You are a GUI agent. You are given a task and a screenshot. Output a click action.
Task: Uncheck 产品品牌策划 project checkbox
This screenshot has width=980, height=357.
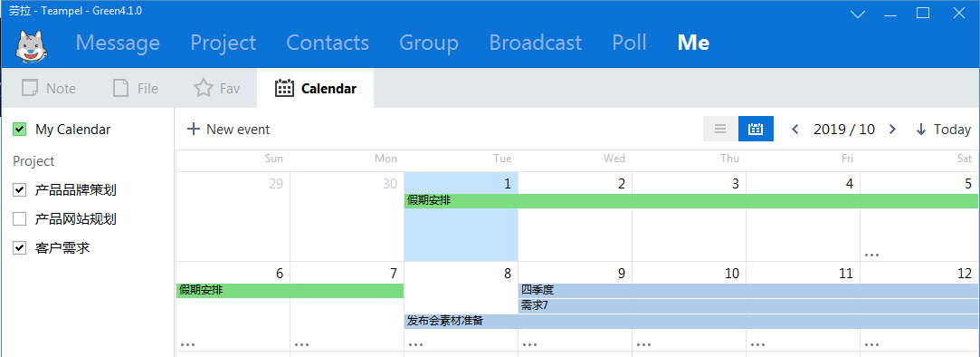[19, 189]
